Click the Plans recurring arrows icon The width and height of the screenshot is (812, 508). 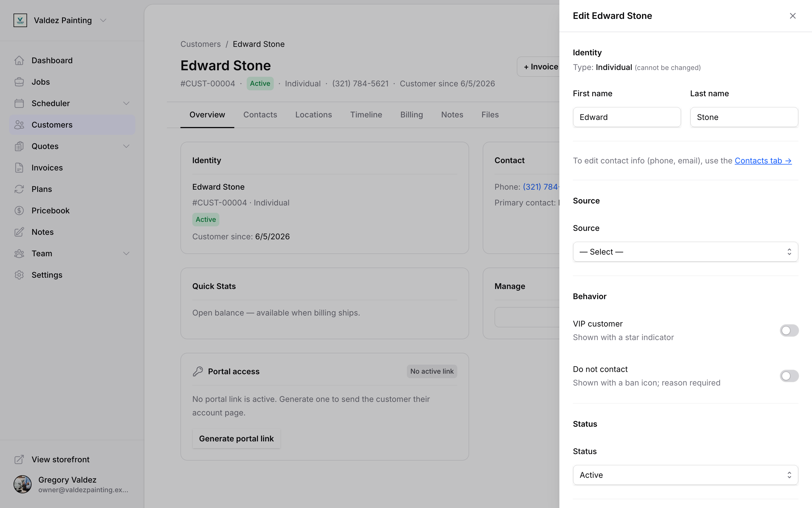(19, 189)
